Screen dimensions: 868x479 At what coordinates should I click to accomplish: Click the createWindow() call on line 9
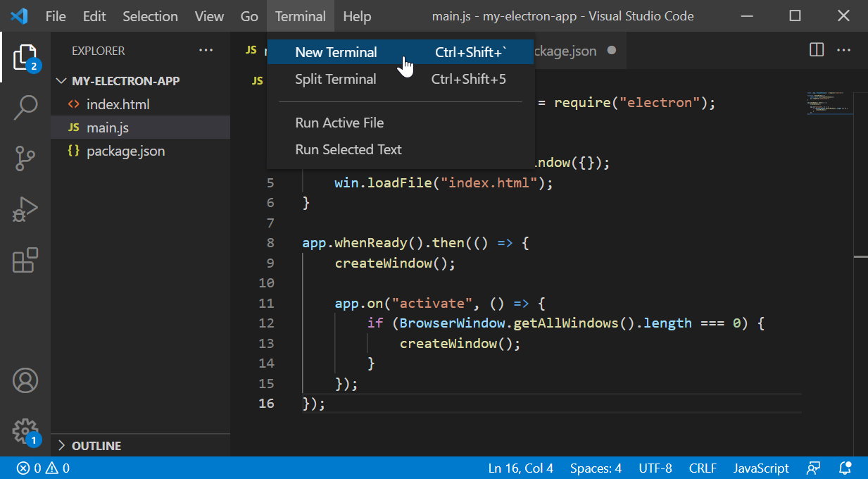click(x=395, y=263)
